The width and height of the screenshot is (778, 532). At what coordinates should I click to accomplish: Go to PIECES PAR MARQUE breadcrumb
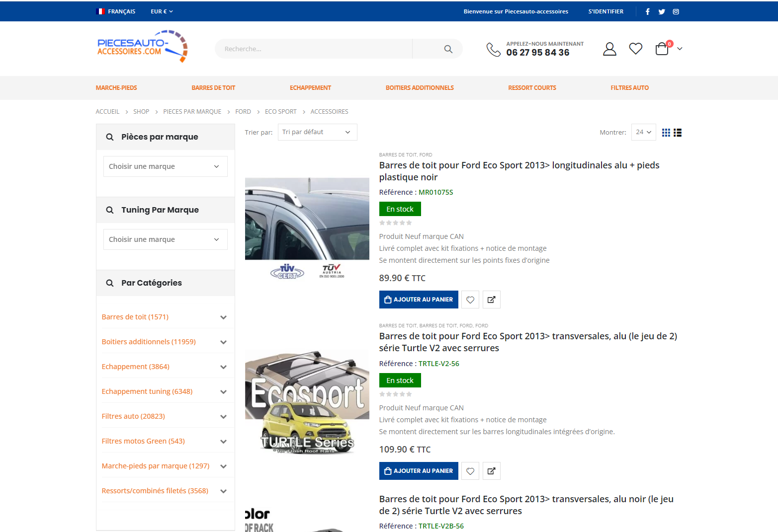pyautogui.click(x=192, y=112)
